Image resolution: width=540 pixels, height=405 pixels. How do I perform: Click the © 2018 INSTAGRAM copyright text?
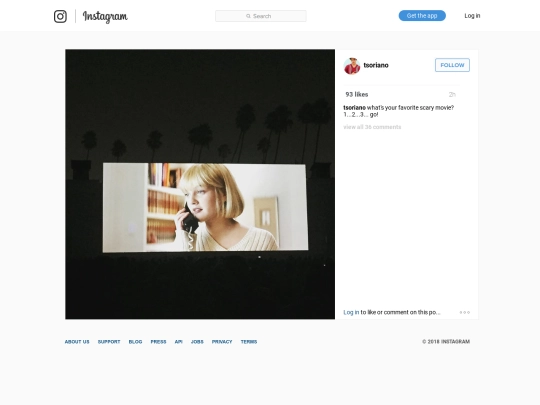[446, 342]
